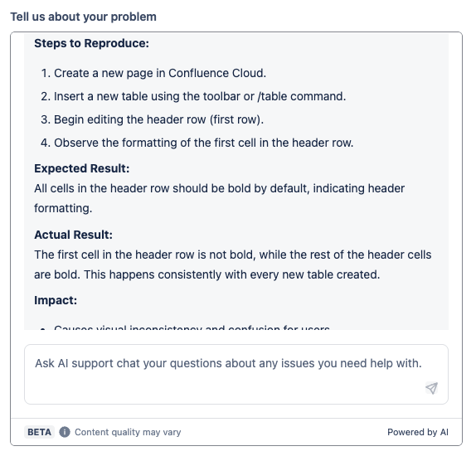Click the 'All cells in the header row' sentence
This screenshot has width=476, height=456.
[x=219, y=198]
